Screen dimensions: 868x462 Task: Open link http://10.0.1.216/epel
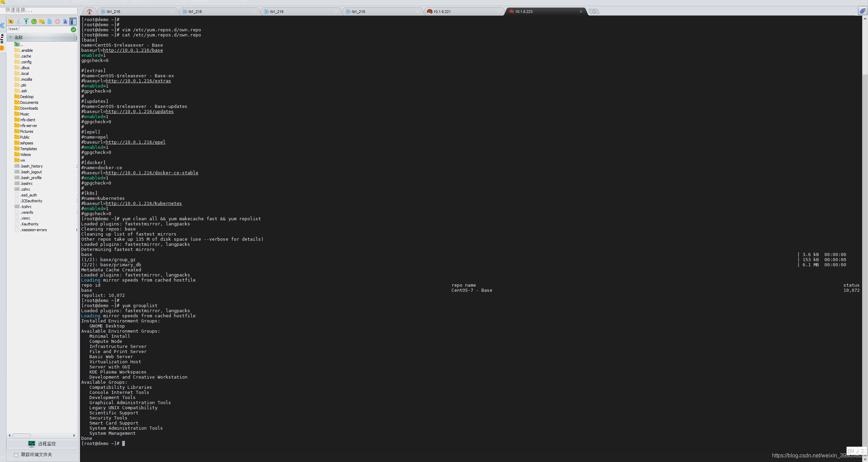(136, 142)
